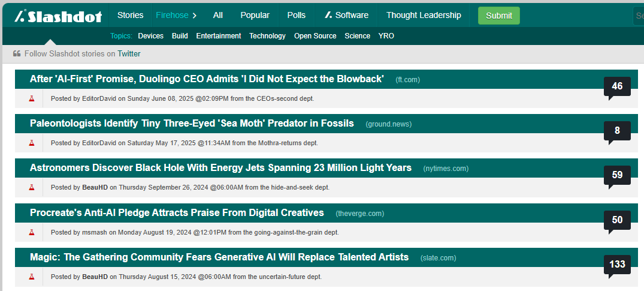Open the 8 comments bubble on the Sea Moth story
644x291 pixels.
(617, 132)
